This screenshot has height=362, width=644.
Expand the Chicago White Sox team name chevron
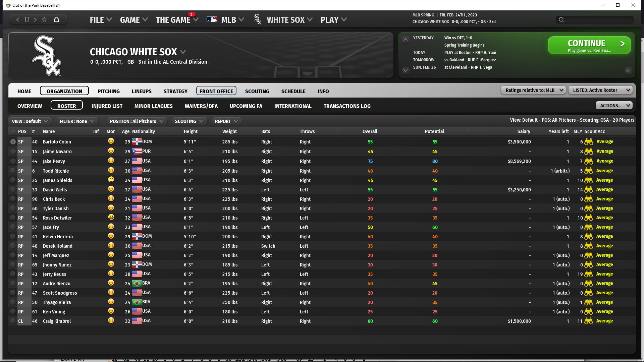pos(183,52)
